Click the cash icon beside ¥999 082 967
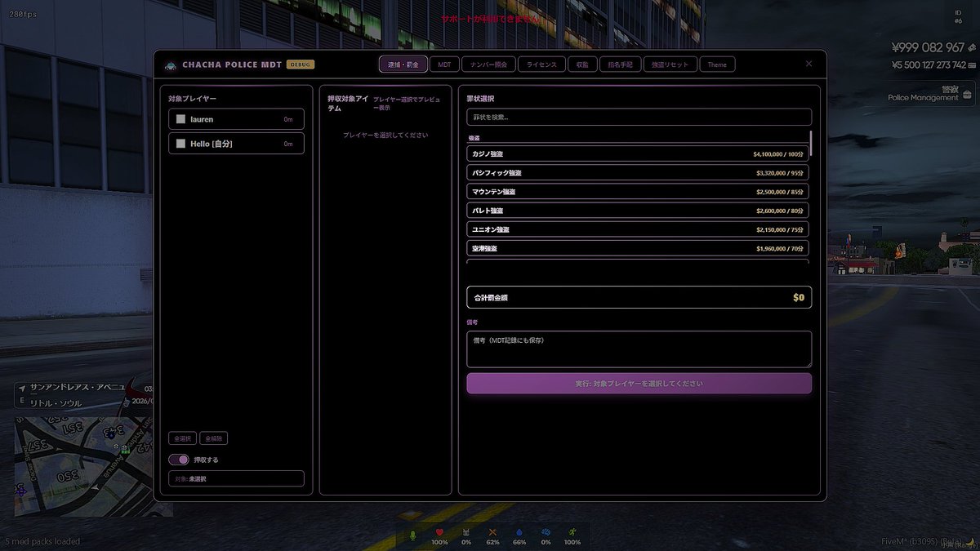Screen dimensions: 980x551 972,48
